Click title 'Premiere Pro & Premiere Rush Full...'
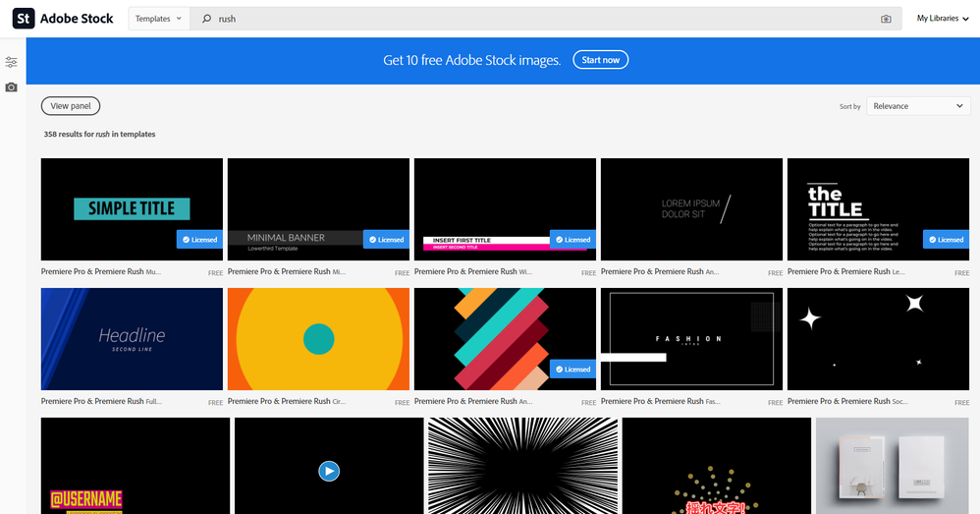The image size is (980, 514). (x=102, y=401)
